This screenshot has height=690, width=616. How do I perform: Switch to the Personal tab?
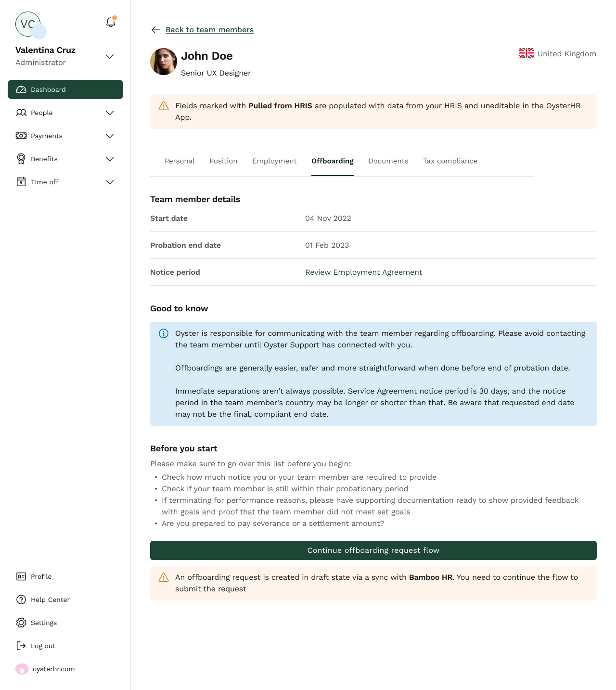tap(180, 161)
